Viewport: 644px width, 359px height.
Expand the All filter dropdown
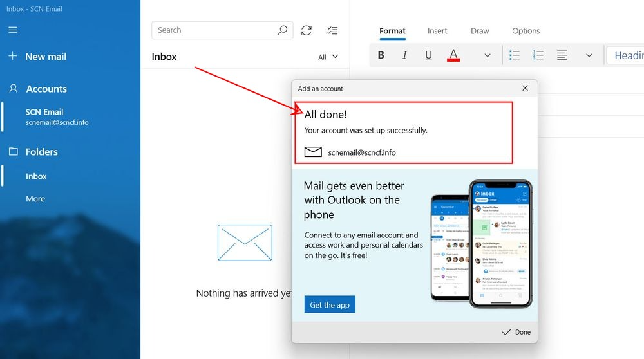click(x=328, y=57)
